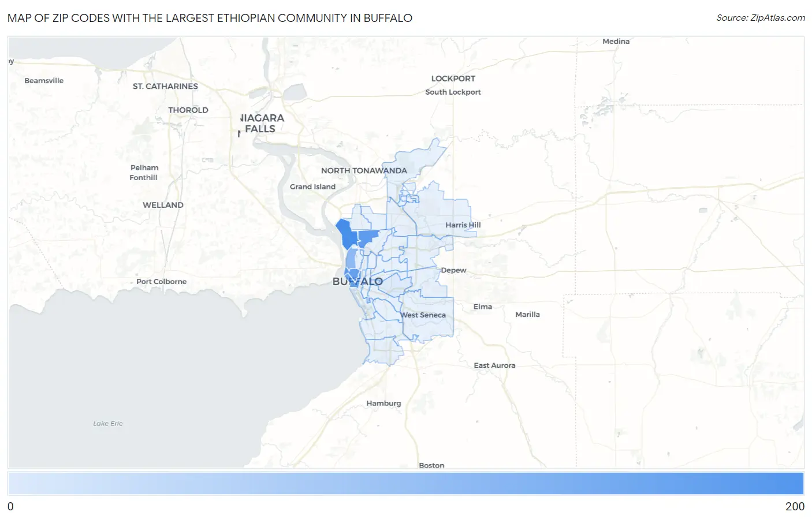Click the Source: ZipAtlas.com attribution
812x519 pixels.
pyautogui.click(x=761, y=18)
